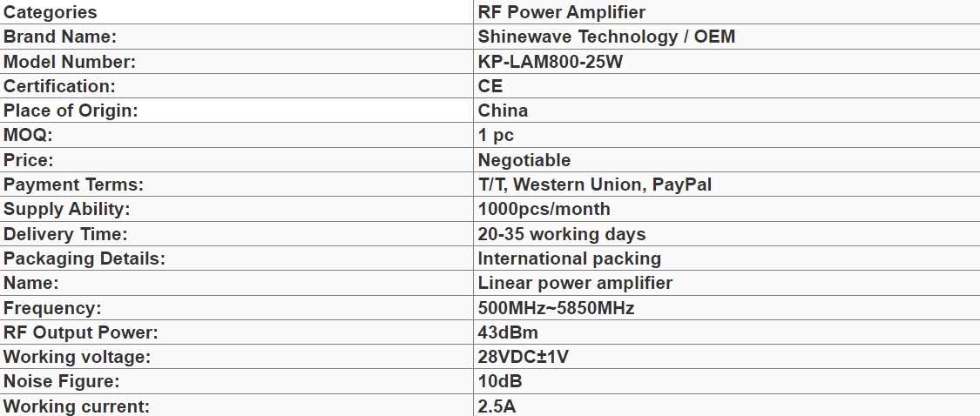Click the 1000pcs/month supply ability value
980x416 pixels.
point(544,209)
